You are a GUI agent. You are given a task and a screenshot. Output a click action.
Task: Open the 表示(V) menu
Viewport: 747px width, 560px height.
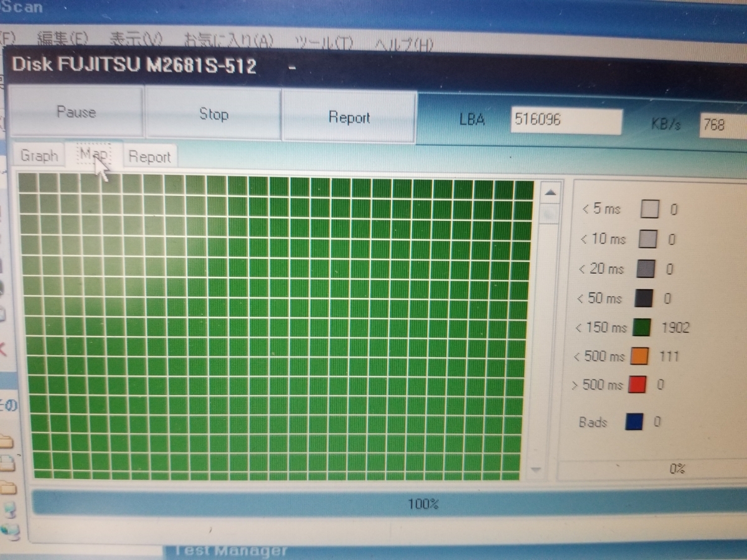tap(136, 39)
